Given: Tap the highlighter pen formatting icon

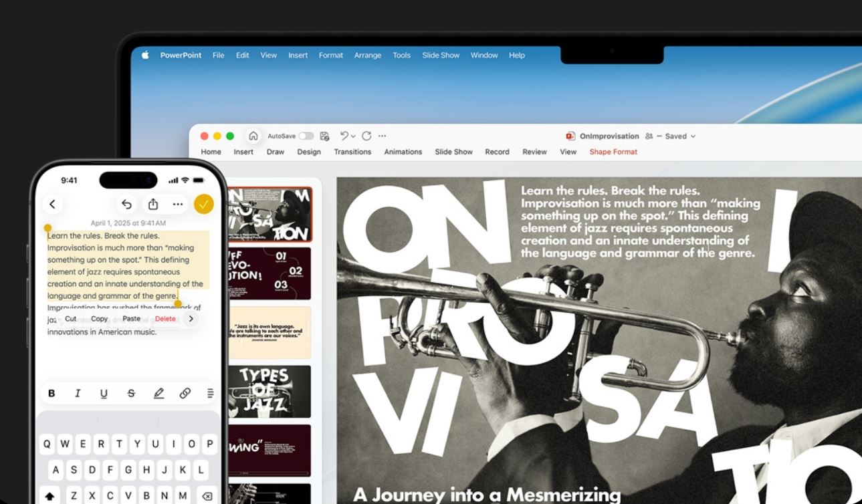Looking at the screenshot, I should click(x=158, y=393).
